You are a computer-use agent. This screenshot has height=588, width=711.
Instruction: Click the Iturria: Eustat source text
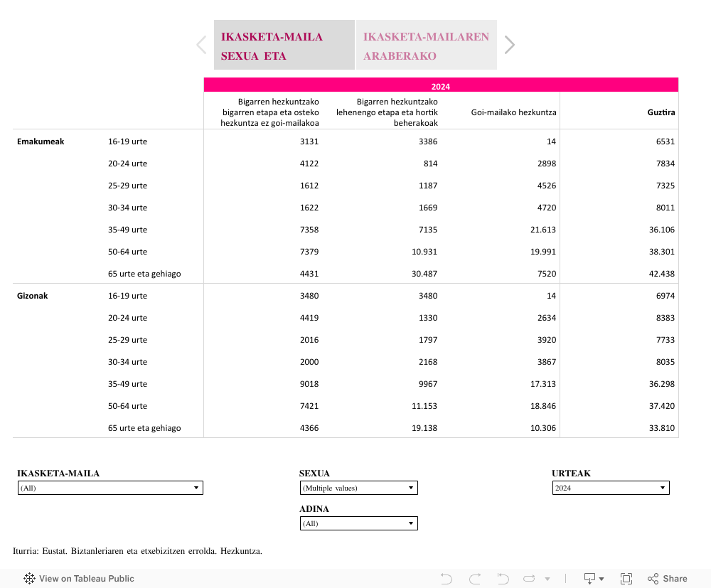(x=137, y=551)
